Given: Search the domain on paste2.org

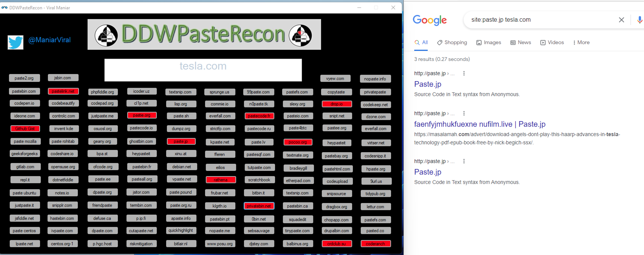Looking at the screenshot, I should click(24, 78).
